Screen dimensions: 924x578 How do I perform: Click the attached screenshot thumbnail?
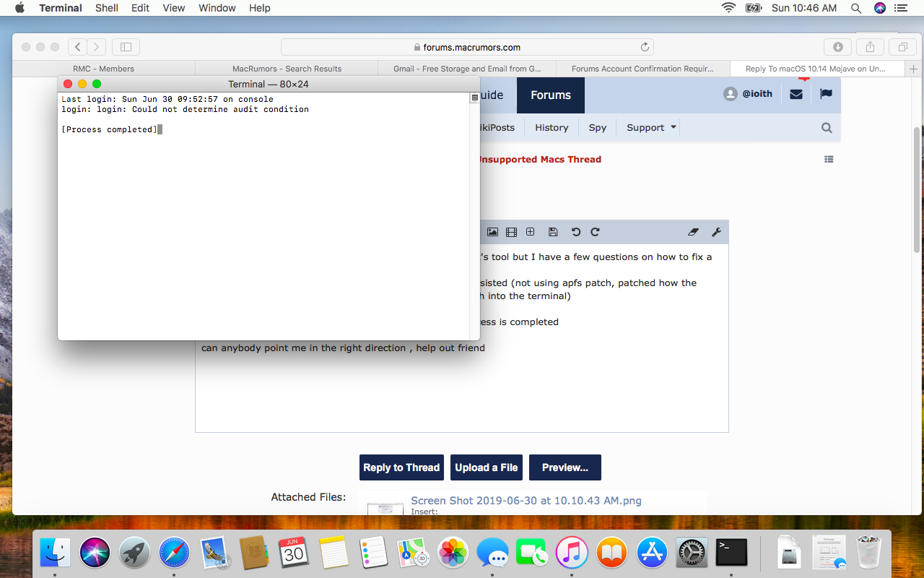[x=385, y=507]
